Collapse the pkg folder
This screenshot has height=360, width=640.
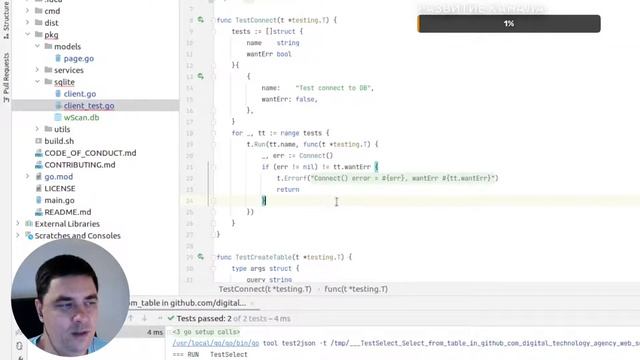coord(27,35)
